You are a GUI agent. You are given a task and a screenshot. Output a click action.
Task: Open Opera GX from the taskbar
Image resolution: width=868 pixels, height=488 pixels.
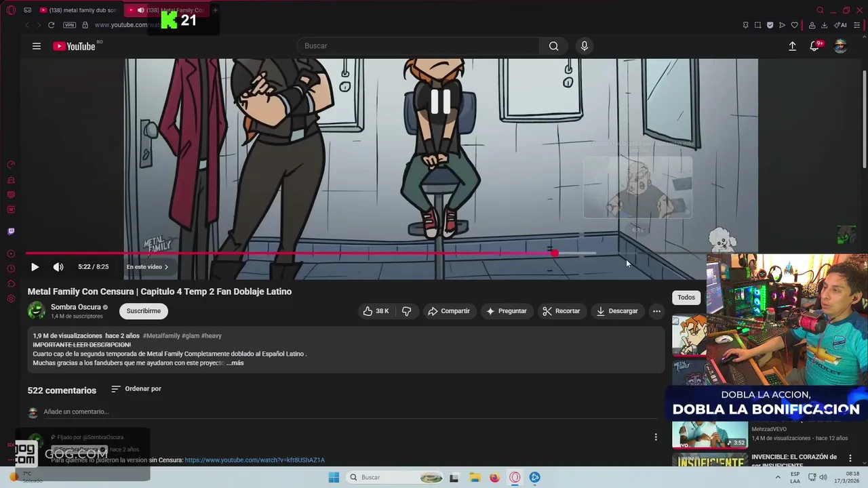click(515, 477)
